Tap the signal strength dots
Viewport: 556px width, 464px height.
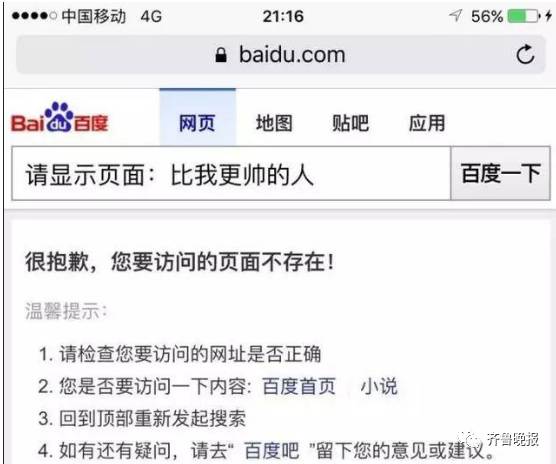(34, 16)
